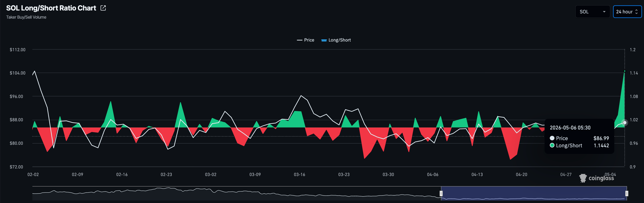Toggle Long/Short series in legend
The height and width of the screenshot is (203, 644).
(336, 40)
